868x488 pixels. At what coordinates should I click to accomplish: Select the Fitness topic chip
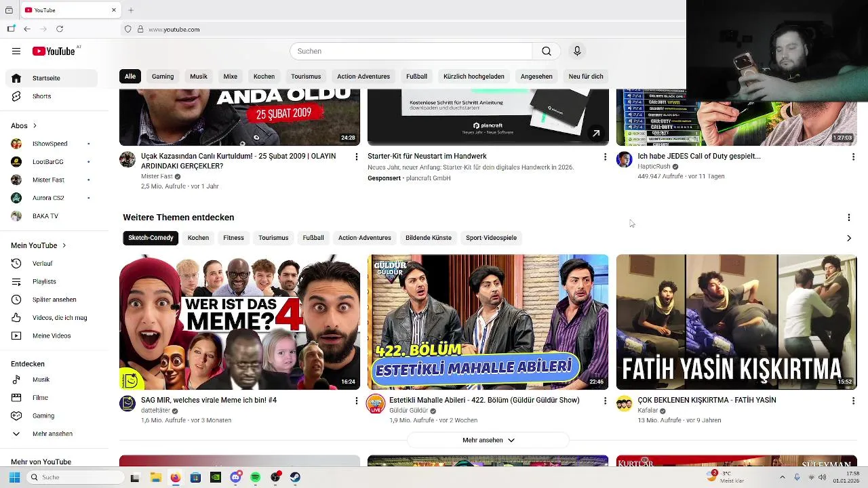click(x=233, y=238)
